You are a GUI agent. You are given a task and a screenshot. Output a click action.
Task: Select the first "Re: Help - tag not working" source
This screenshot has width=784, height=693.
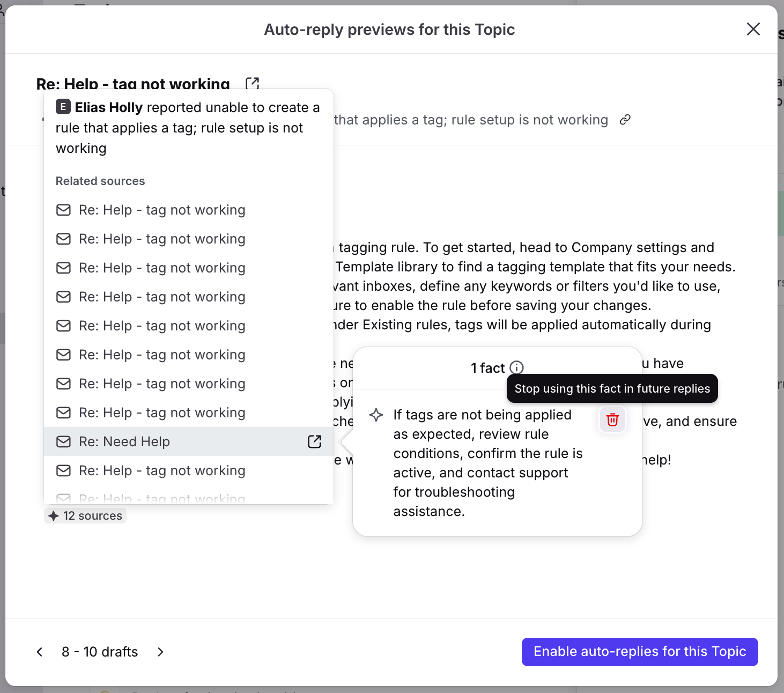point(162,210)
